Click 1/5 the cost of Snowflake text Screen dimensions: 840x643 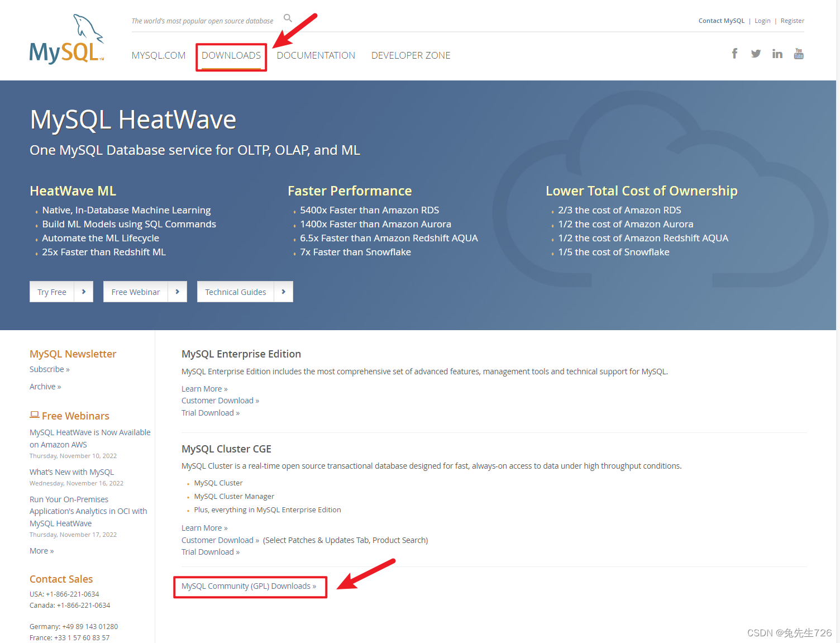pyautogui.click(x=614, y=252)
